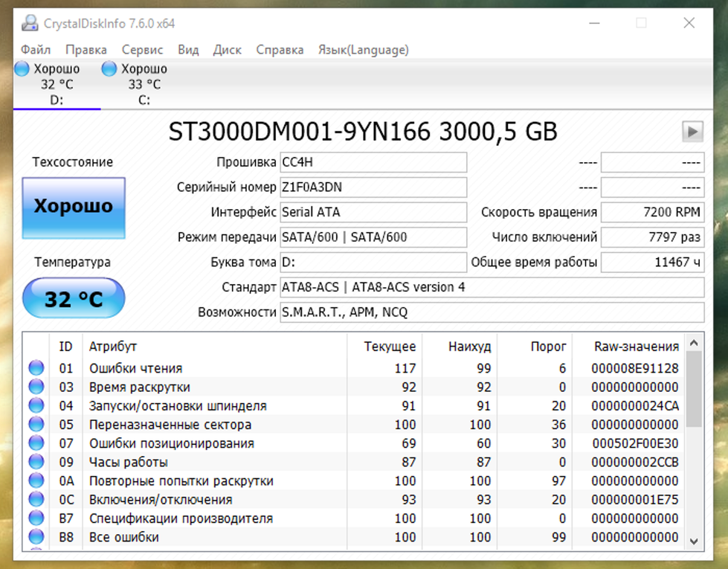Open the Язык(Language) menu
The height and width of the screenshot is (569, 728).
pos(363,50)
